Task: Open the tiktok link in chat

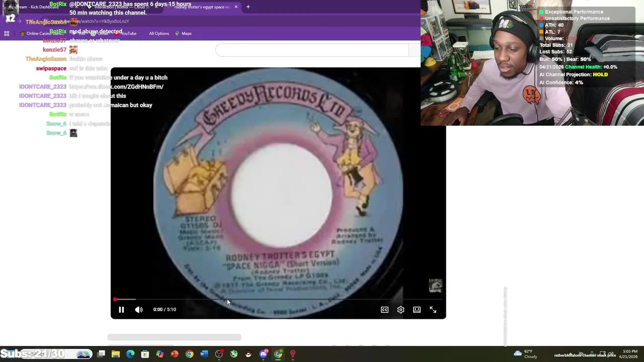Action: click(116, 87)
